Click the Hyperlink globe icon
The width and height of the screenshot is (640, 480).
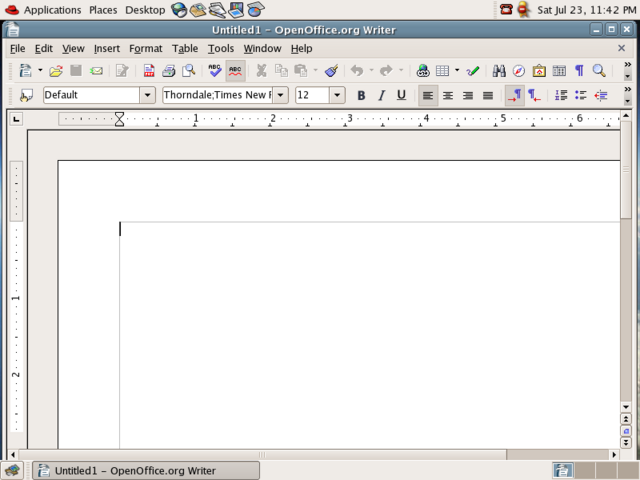[x=422, y=71]
